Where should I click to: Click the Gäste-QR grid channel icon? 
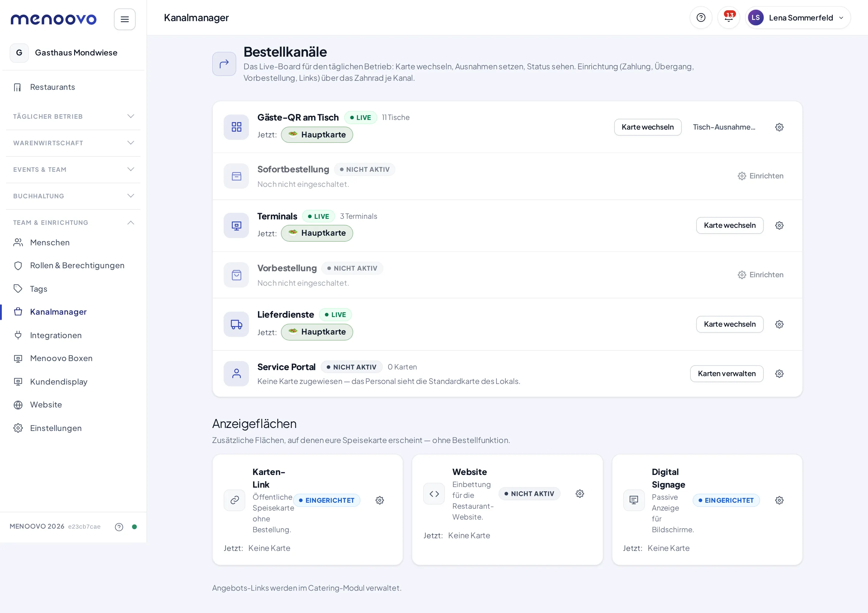(x=236, y=127)
